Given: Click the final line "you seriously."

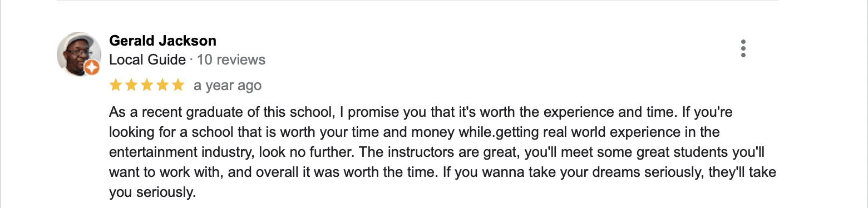Looking at the screenshot, I should point(152,193).
